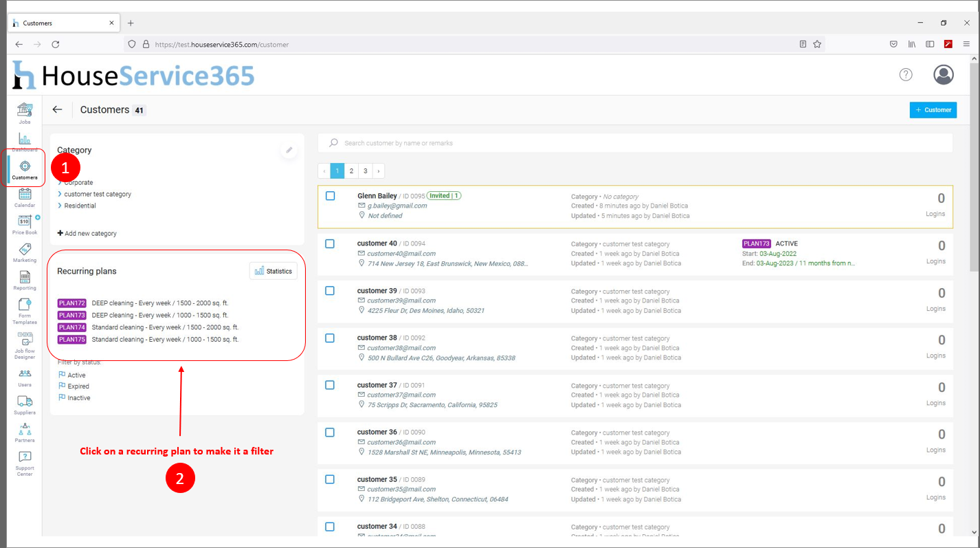Screen dimensions: 980x548
Task: Open customer 38 name
Action: coord(377,338)
